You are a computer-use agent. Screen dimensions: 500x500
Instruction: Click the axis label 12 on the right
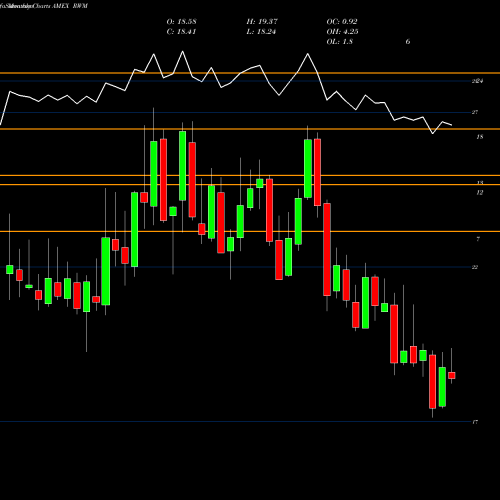pos(480,193)
